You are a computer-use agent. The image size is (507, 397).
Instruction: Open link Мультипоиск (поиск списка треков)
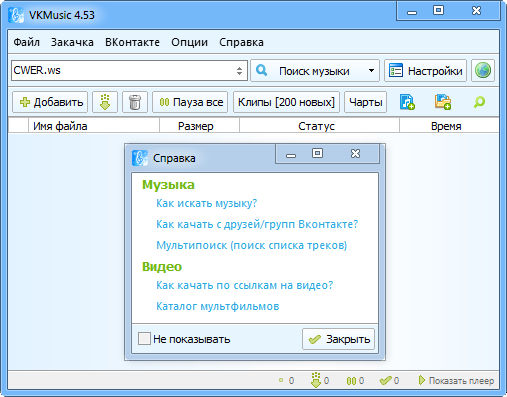click(252, 245)
